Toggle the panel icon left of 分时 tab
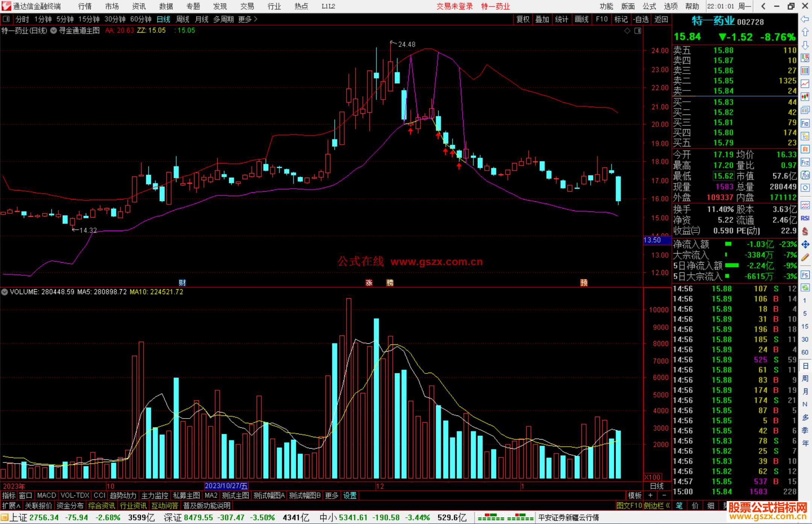812x524 pixels. click(6, 19)
